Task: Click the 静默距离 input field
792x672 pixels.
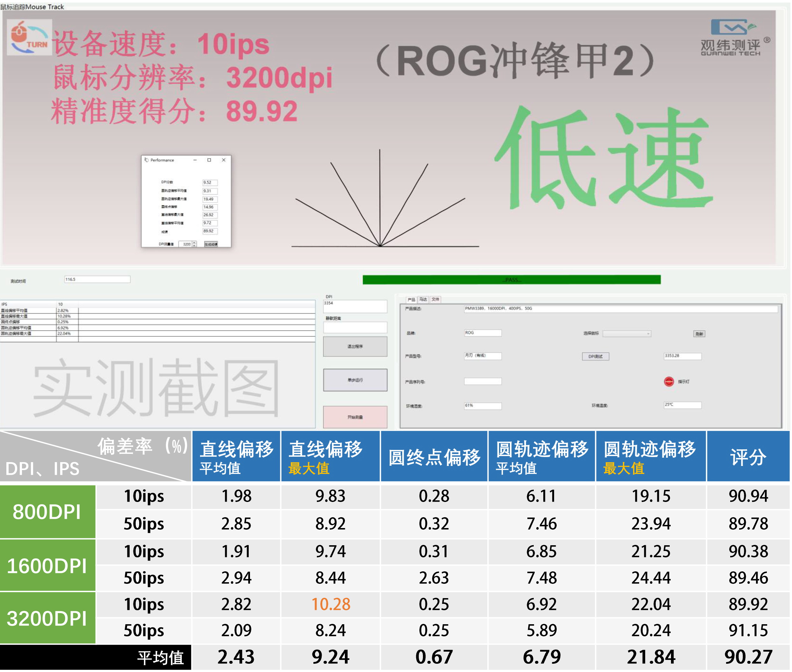Action: tap(355, 327)
